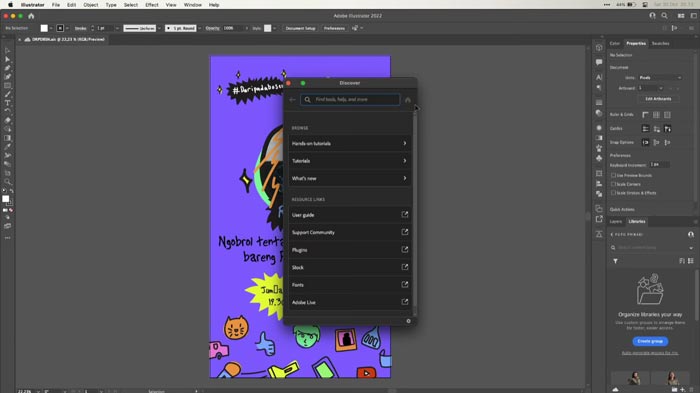Open the Pathfinder panel icon
Image resolution: width=700 pixels, height=393 pixels.
click(x=599, y=193)
